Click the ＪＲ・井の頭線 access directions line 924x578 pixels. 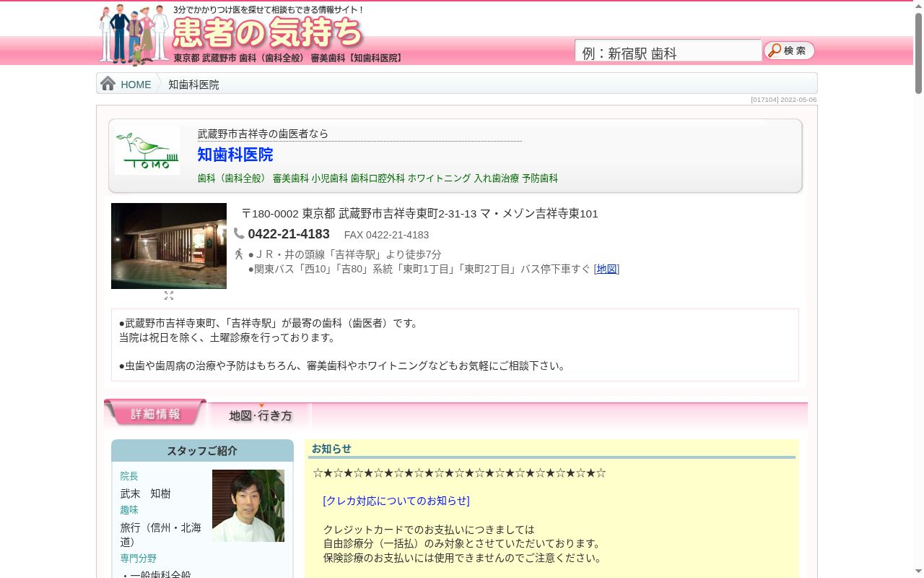click(344, 254)
